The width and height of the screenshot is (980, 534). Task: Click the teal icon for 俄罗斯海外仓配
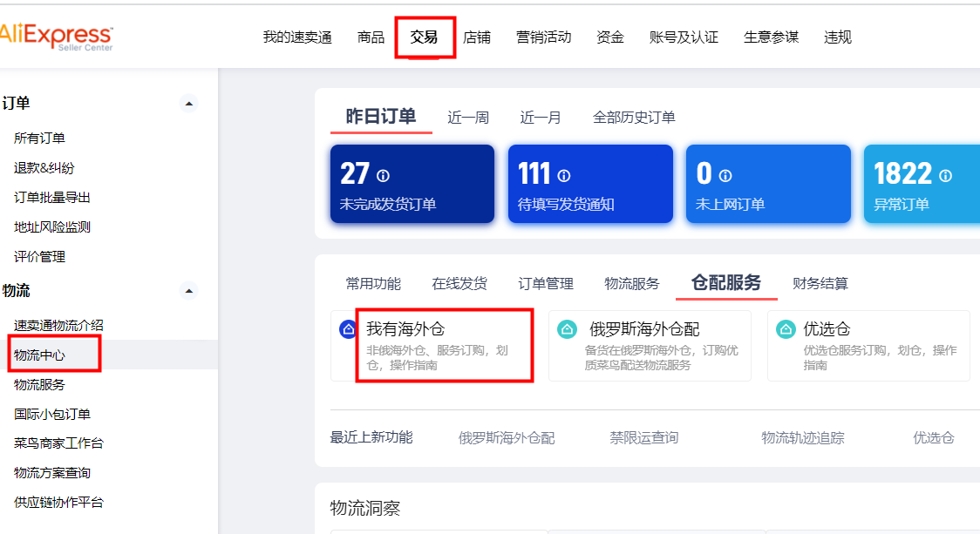click(568, 329)
